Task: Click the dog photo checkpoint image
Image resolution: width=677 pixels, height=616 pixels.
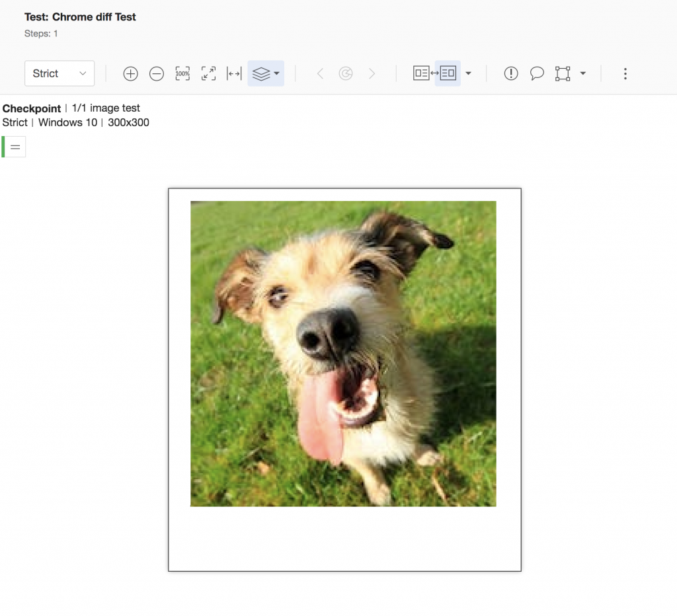Action: pos(343,354)
